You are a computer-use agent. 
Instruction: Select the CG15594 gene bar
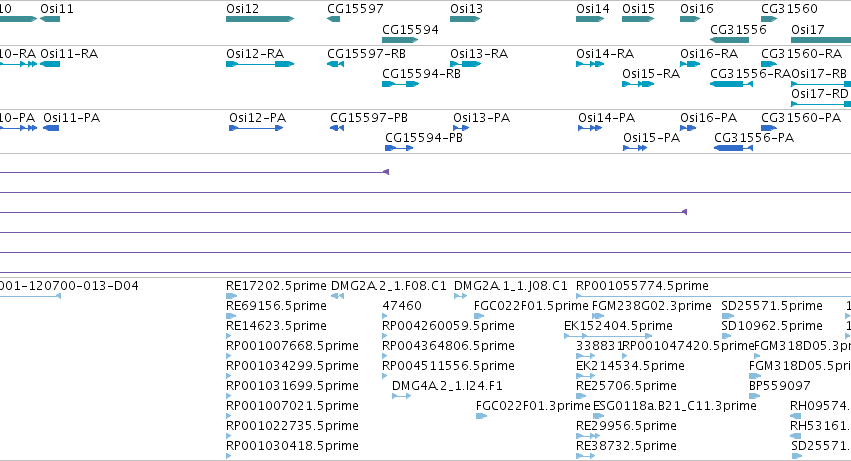[400, 40]
